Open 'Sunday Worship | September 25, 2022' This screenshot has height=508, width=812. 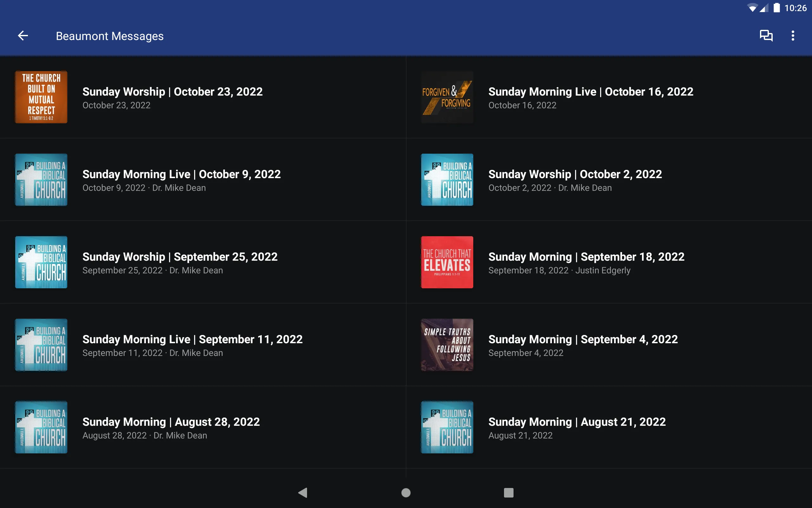[203, 262]
